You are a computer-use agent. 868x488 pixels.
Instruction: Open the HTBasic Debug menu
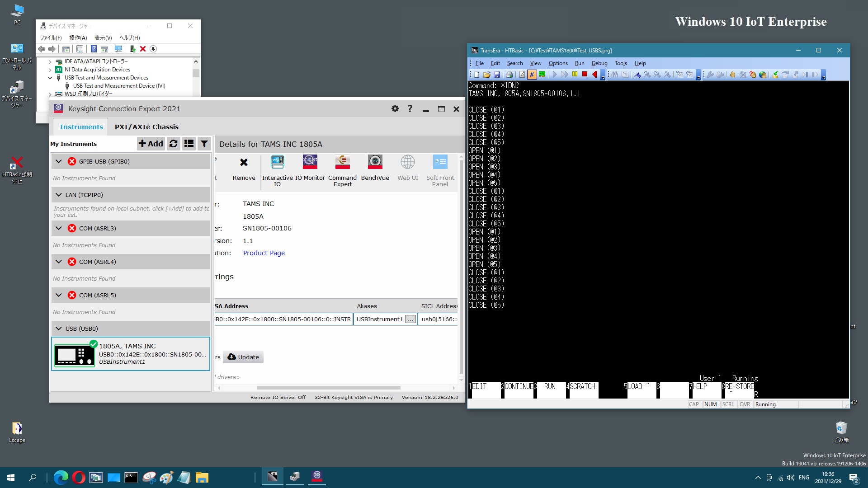(x=599, y=63)
